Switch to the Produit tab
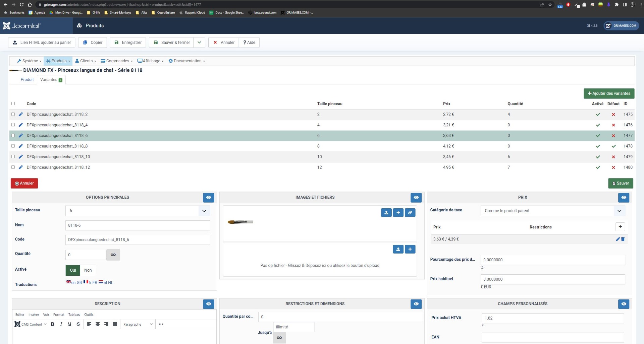 point(27,80)
